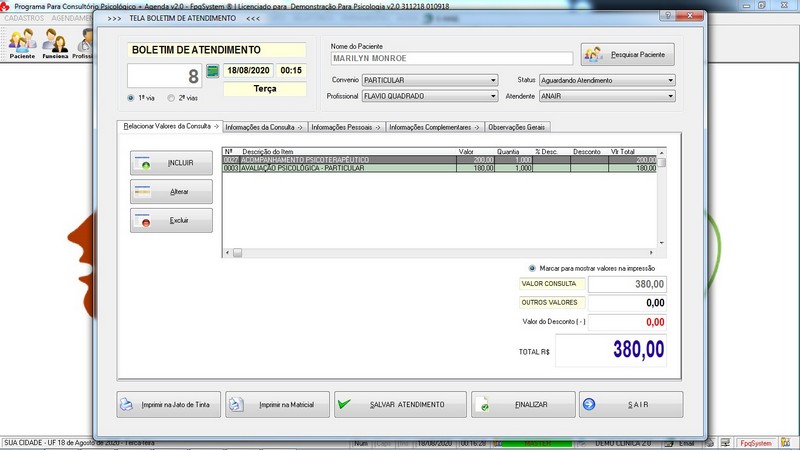This screenshot has width=800, height=450.
Task: Click the 'Vlr Total' column header
Action: (x=622, y=152)
